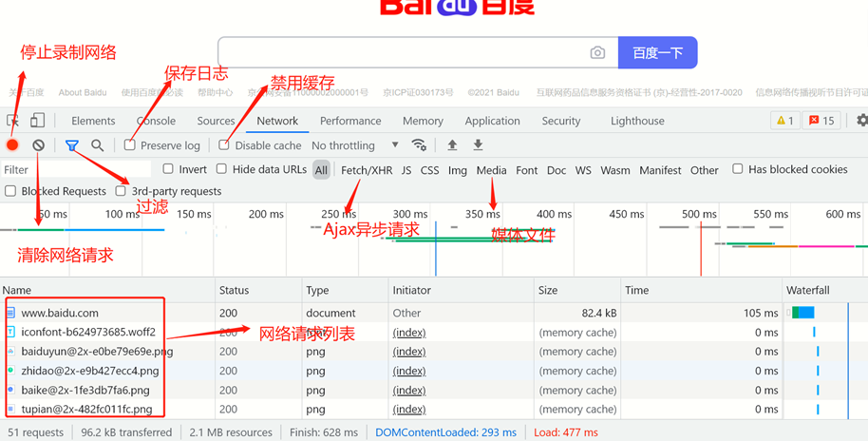Viewport: 868px width, 441px height.
Task: Select the Network tab
Action: pyautogui.click(x=277, y=121)
